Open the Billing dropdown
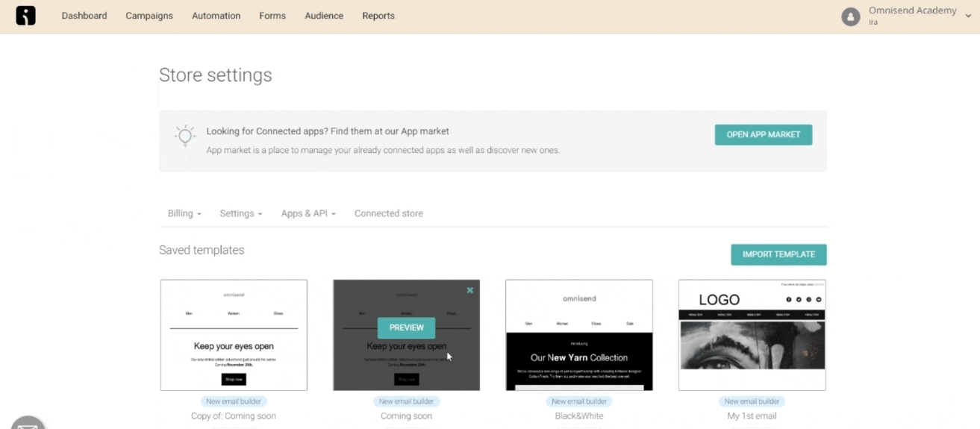Screen dimensions: 980x429 coord(184,213)
